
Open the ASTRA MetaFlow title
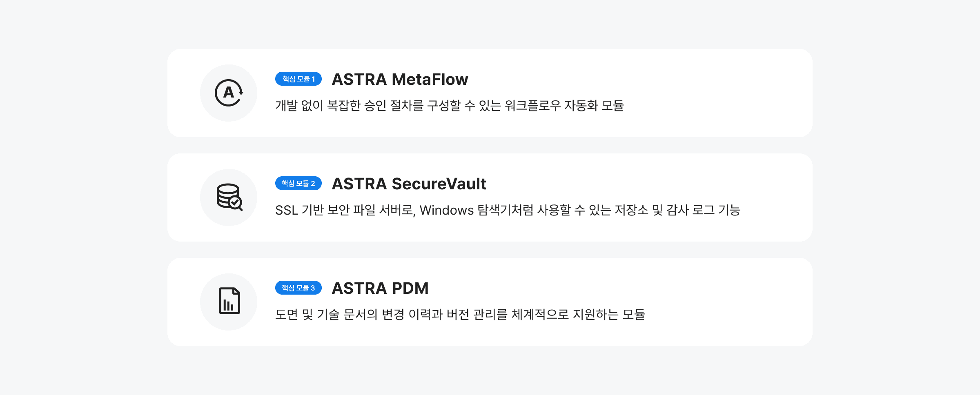[x=400, y=79]
